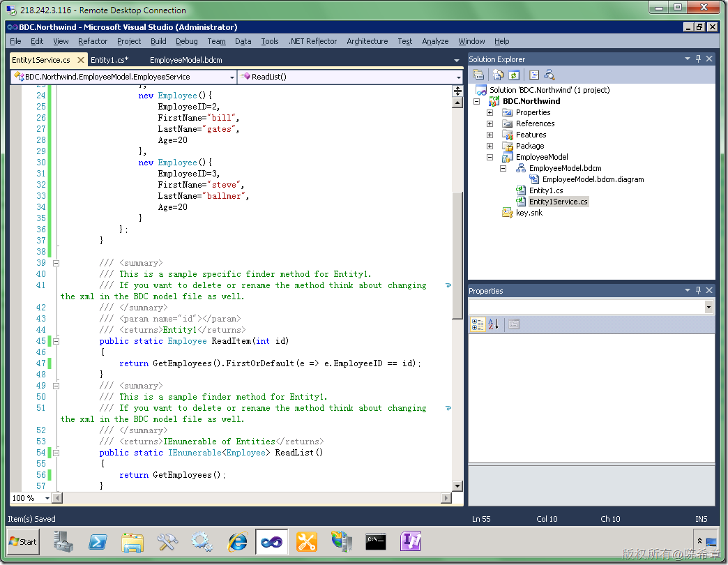Open the orange tools taskbar icon

pyautogui.click(x=307, y=542)
